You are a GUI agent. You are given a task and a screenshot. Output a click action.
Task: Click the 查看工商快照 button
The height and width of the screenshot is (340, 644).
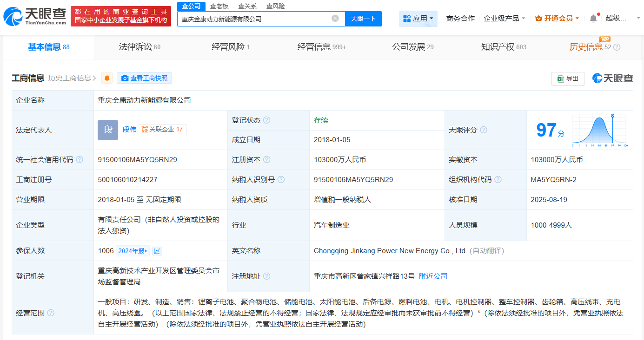(x=144, y=78)
